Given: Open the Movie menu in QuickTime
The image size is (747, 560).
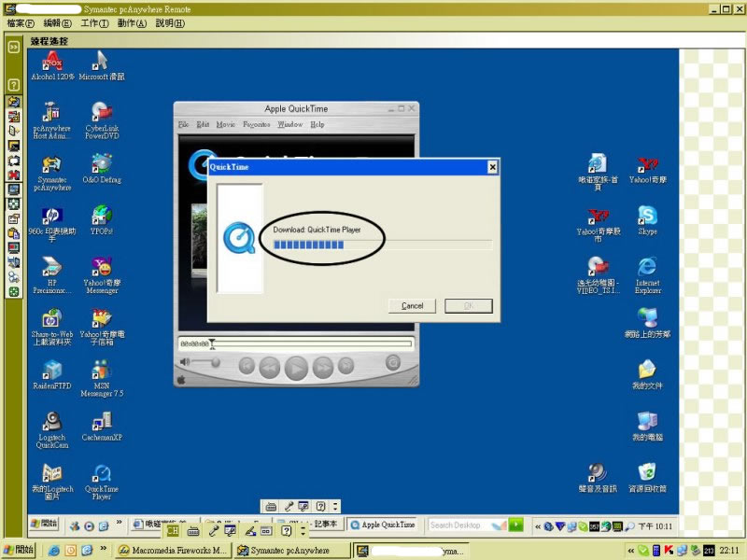Looking at the screenshot, I should click(x=226, y=124).
